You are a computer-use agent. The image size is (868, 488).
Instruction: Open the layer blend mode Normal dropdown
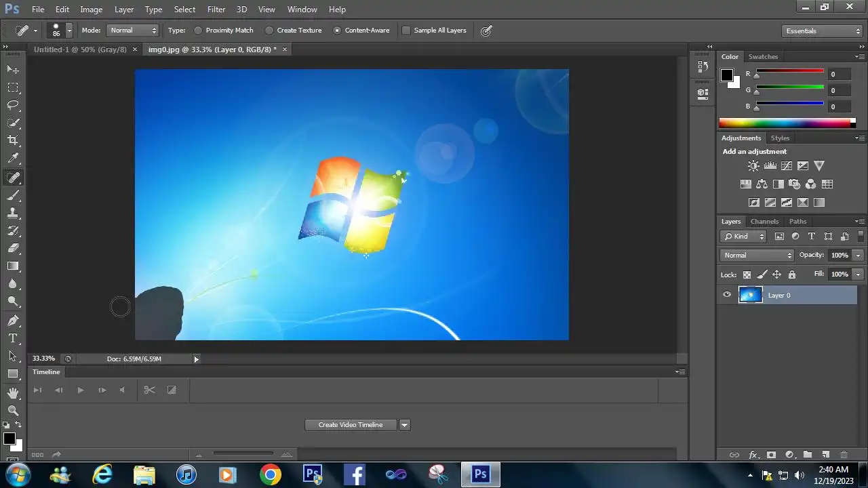click(757, 255)
